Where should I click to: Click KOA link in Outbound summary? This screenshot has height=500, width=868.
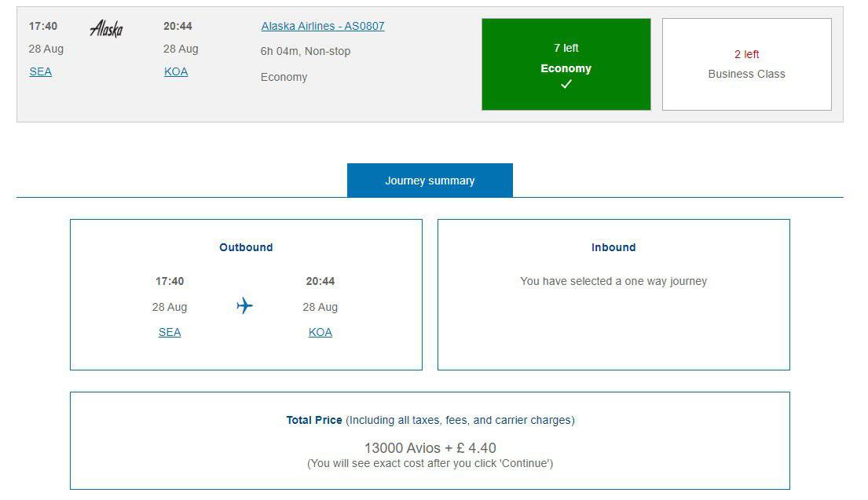[320, 332]
